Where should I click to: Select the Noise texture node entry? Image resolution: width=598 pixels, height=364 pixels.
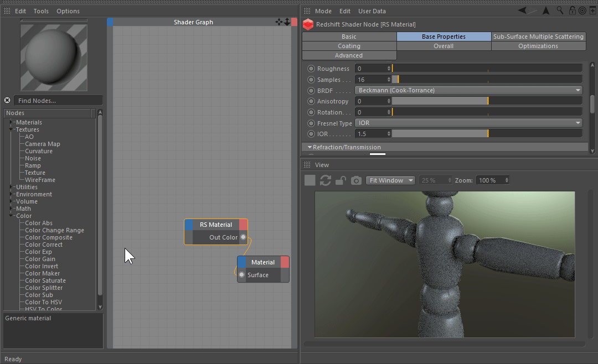33,158
